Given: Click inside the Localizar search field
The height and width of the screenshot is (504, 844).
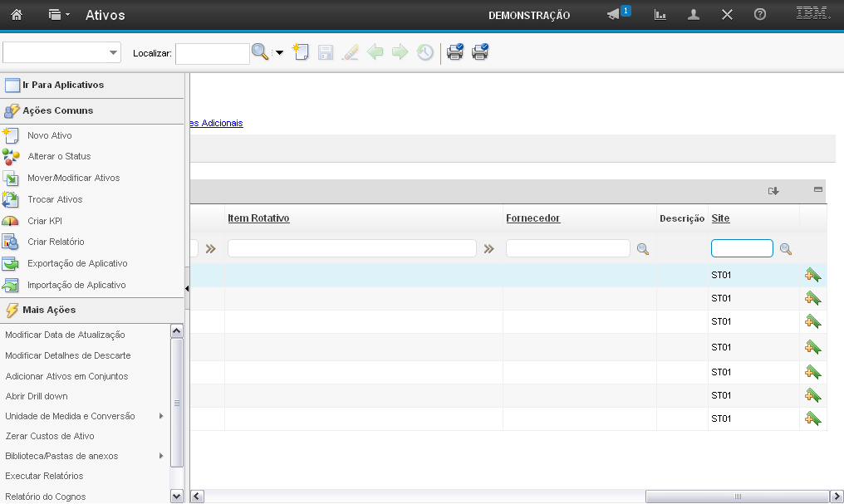Looking at the screenshot, I should click(x=212, y=53).
